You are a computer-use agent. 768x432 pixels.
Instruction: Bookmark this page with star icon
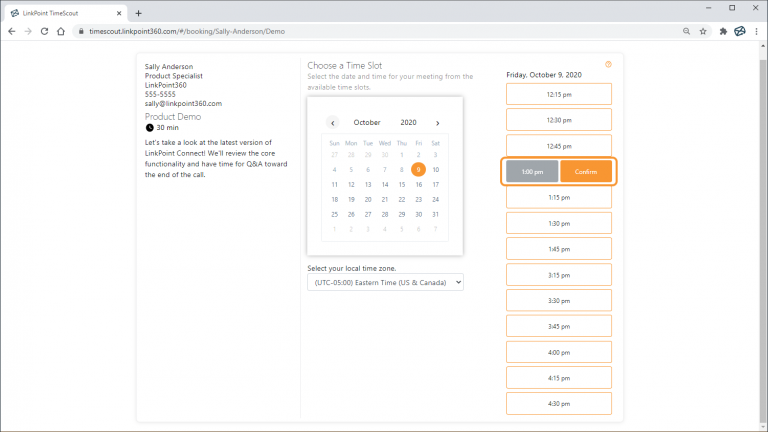[x=703, y=31]
